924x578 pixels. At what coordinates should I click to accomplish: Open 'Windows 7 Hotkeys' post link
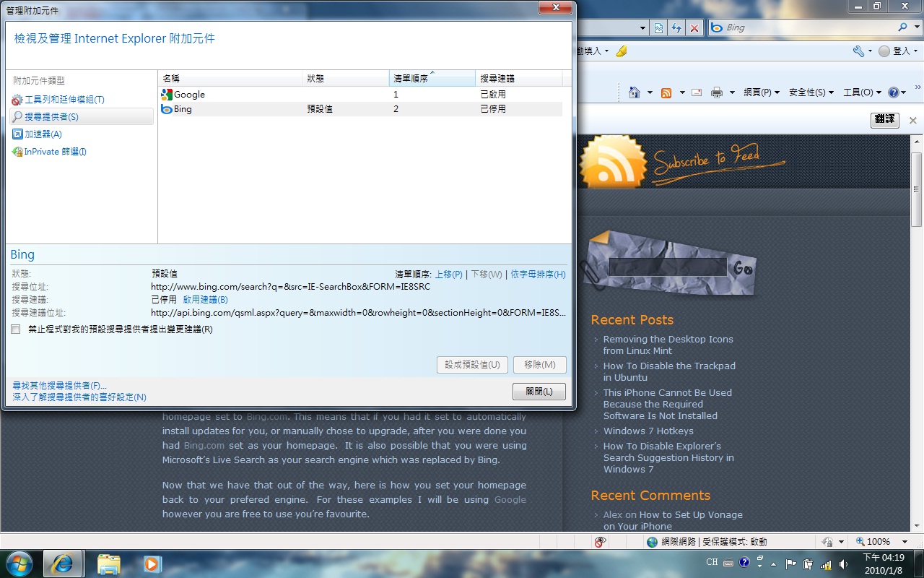pos(648,431)
